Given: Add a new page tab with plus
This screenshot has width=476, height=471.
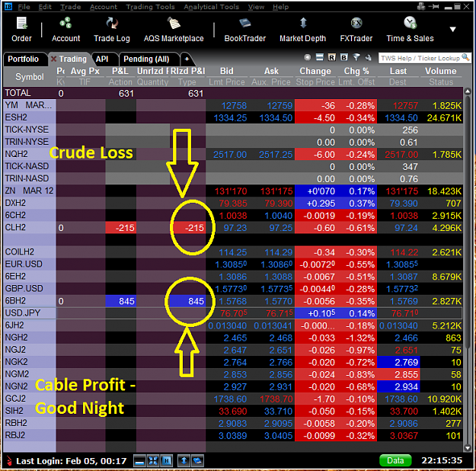Looking at the screenshot, I should [x=187, y=59].
